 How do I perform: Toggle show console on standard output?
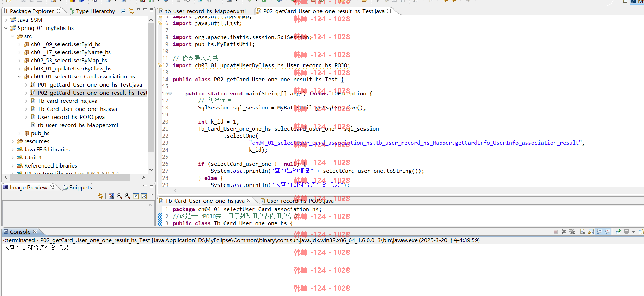[599, 232]
